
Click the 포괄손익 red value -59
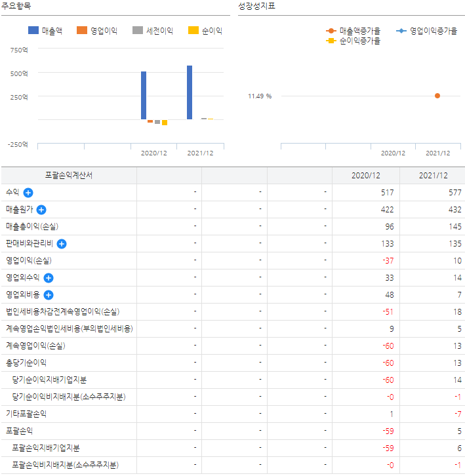click(388, 431)
